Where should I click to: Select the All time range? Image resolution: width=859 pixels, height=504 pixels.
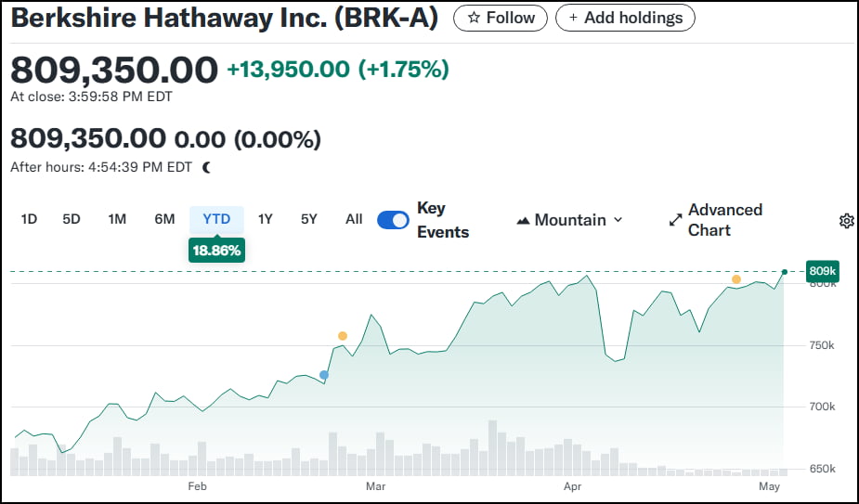click(354, 220)
